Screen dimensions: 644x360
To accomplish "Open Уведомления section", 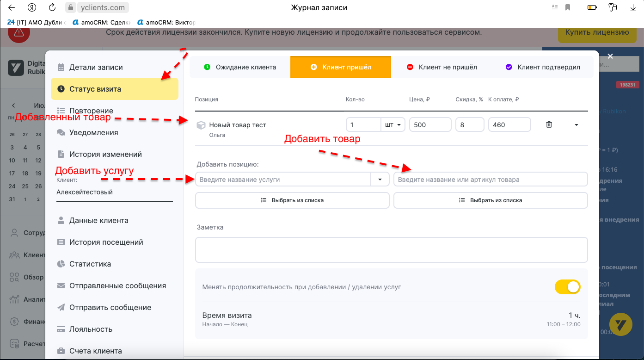I will coord(114,132).
